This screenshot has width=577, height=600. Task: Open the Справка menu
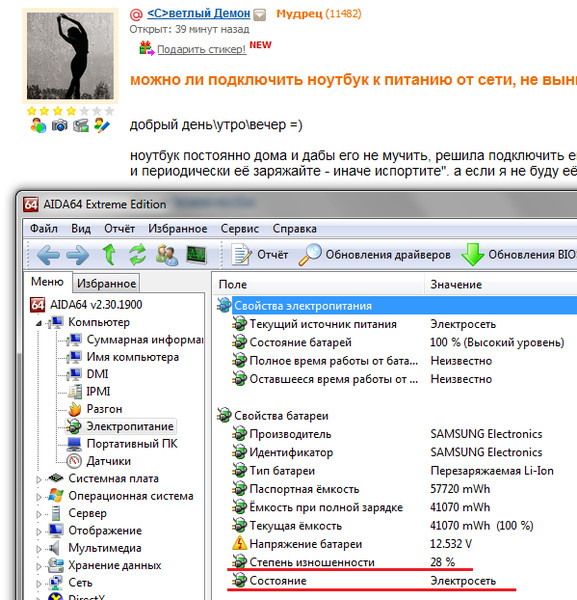point(295,229)
